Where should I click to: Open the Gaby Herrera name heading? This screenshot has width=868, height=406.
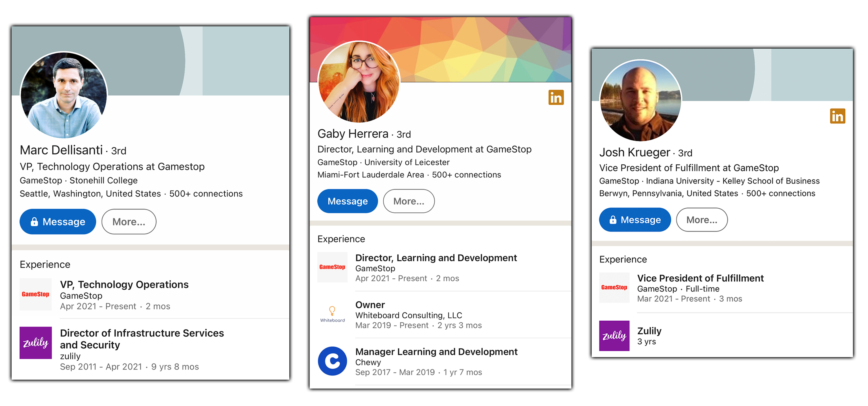tap(353, 134)
